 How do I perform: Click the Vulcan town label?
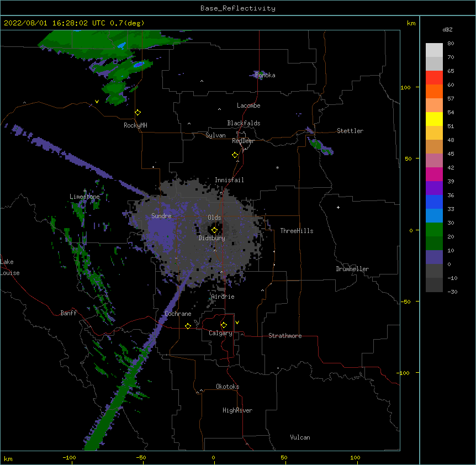300,437
